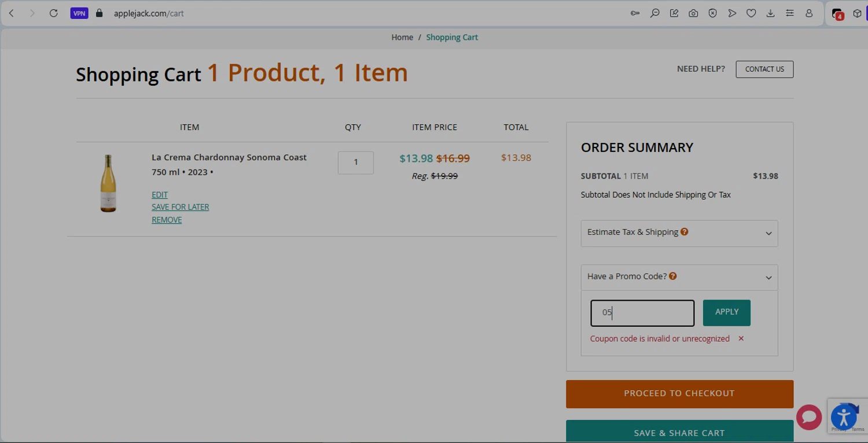Select the 750 ml • 2023 detail text
868x443 pixels.
(x=182, y=172)
